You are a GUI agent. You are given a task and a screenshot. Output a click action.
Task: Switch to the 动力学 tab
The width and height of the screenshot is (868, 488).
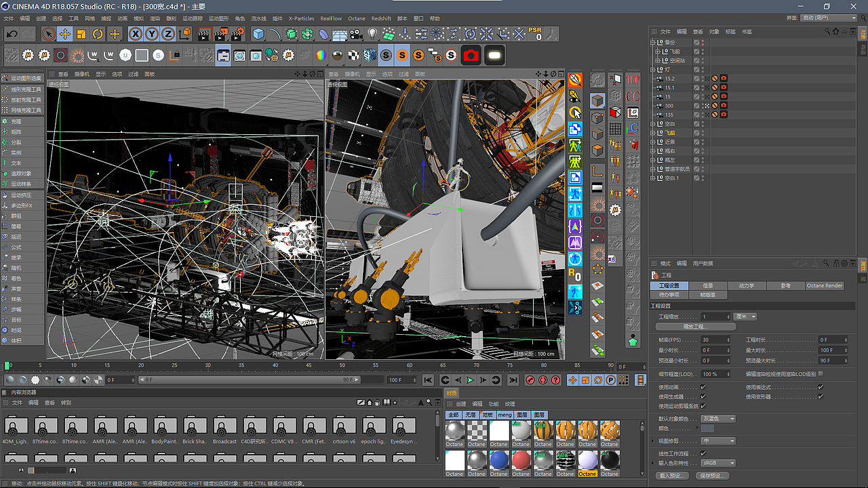pyautogui.click(x=746, y=285)
